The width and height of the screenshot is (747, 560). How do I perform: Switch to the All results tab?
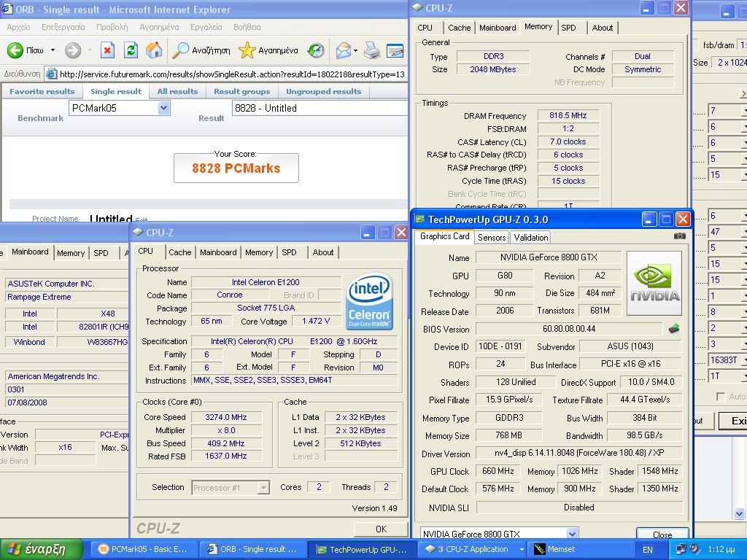177,91
